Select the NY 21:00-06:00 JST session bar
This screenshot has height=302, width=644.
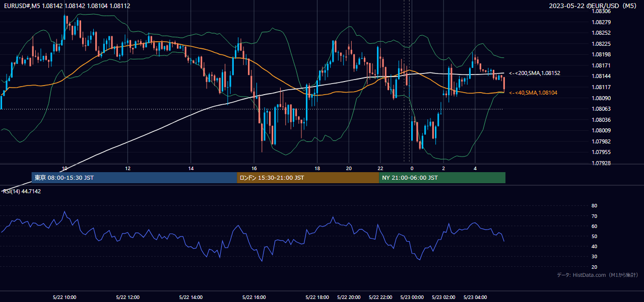(x=442, y=178)
